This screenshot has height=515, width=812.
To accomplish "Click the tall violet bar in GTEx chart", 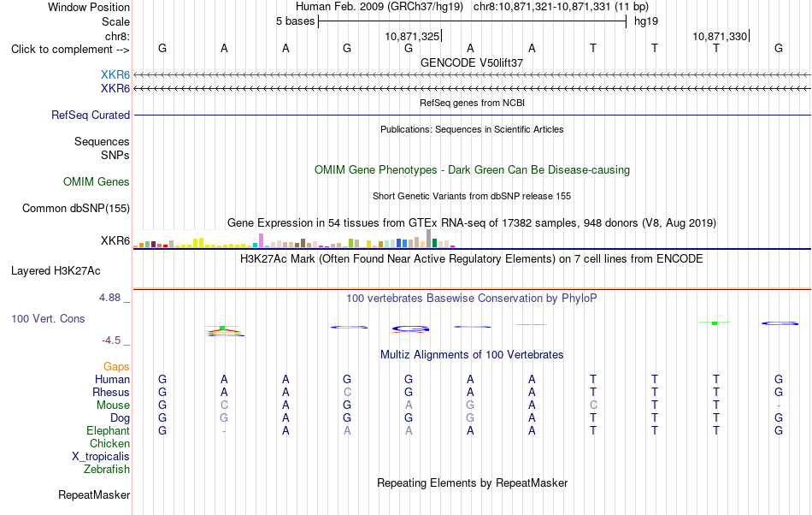I will coord(261,240).
